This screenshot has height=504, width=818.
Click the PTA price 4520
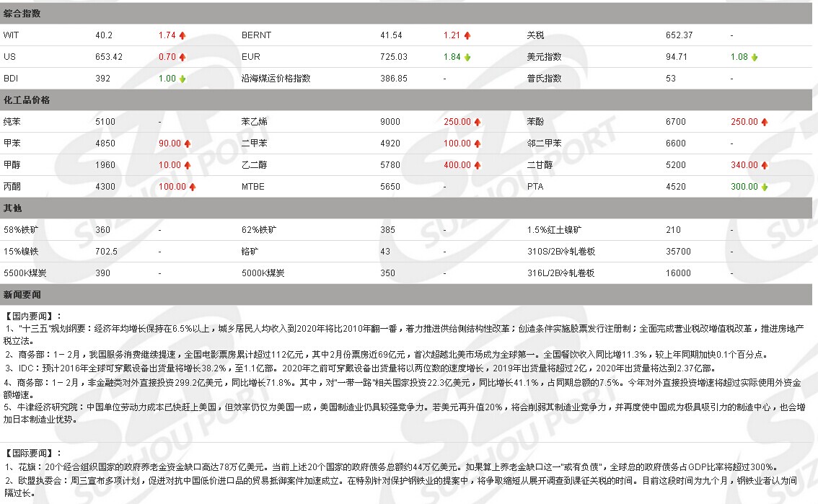tap(676, 187)
